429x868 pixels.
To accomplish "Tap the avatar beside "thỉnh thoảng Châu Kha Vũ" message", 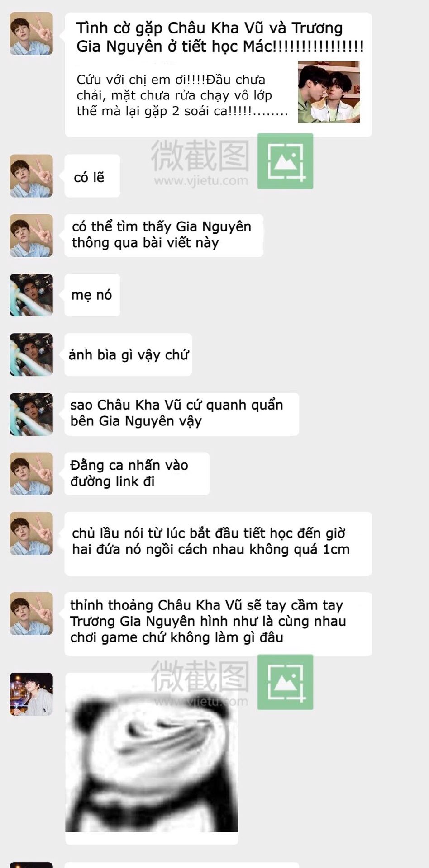I will coord(31,613).
